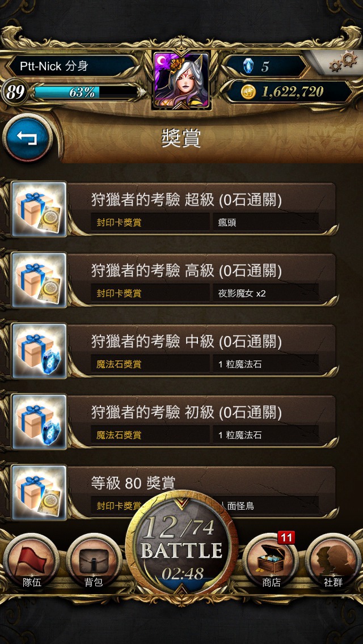Tap the blue diamond gem counter
Viewport: 363px width, 644px height.
tap(265, 66)
